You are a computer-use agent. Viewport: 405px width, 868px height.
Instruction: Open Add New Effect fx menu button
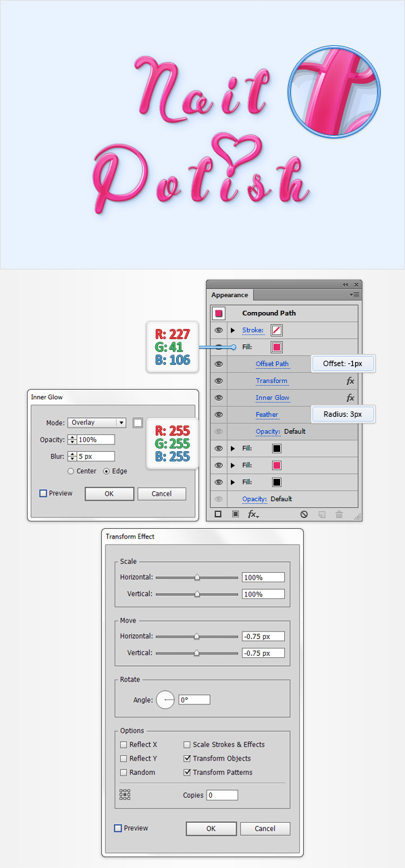point(252,514)
